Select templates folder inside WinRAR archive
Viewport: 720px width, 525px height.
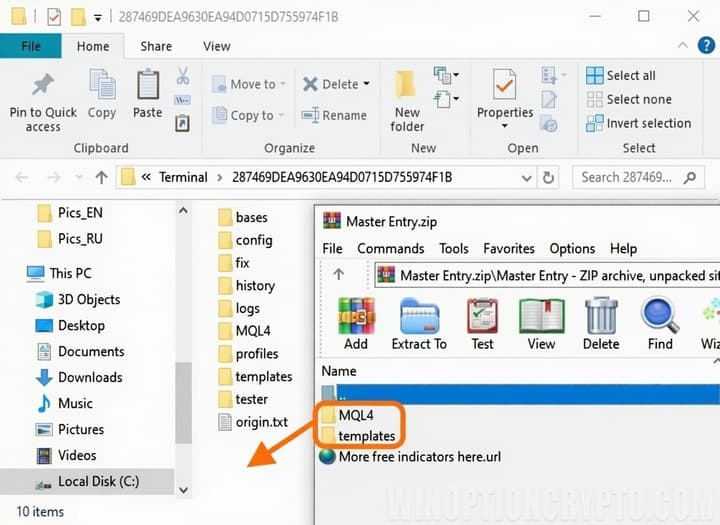358,436
